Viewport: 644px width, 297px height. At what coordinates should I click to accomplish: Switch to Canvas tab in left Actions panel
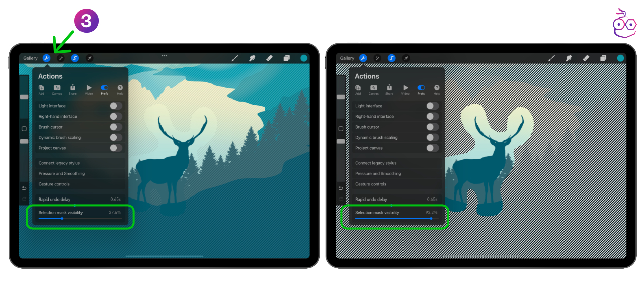[57, 89]
